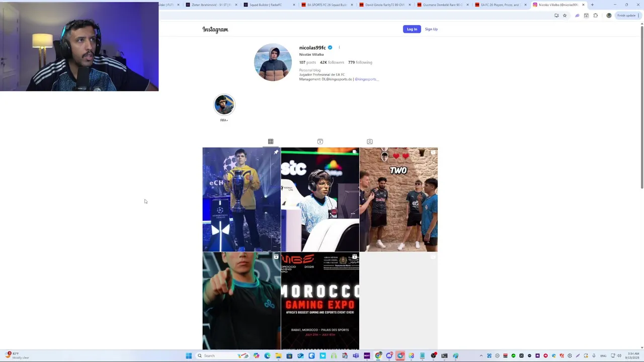This screenshot has width=644, height=362.
Task: Open Windows Start menu
Action: click(189, 355)
